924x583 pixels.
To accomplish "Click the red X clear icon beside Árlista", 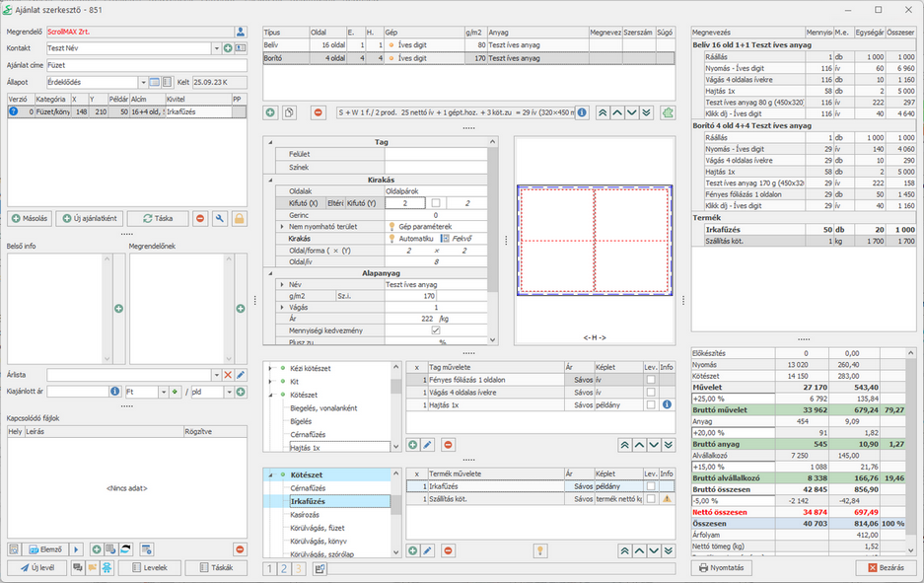I will click(227, 375).
